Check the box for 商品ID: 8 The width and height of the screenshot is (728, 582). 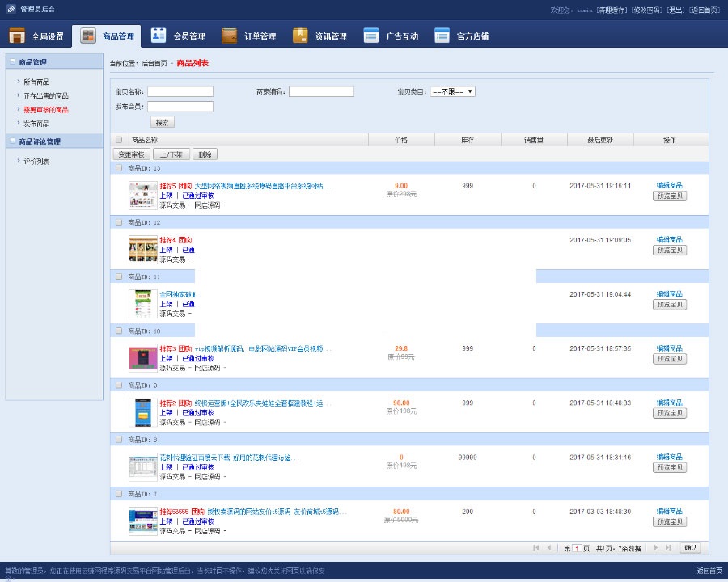click(x=119, y=440)
